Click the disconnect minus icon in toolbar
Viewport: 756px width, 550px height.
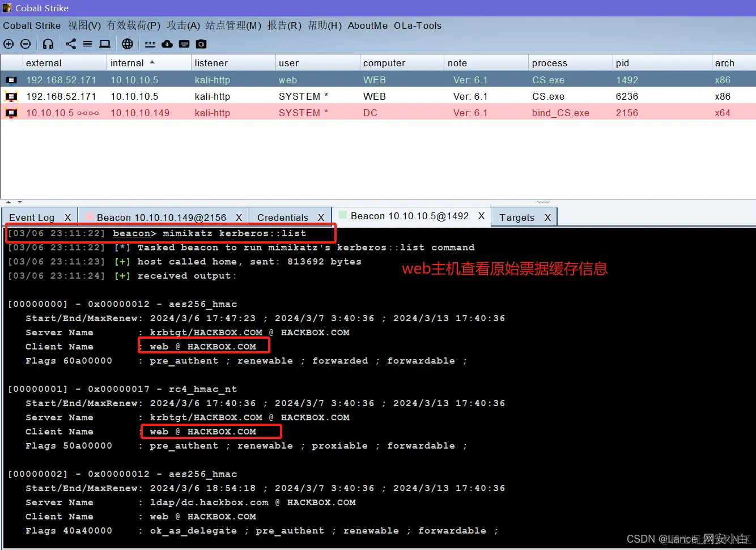[26, 44]
